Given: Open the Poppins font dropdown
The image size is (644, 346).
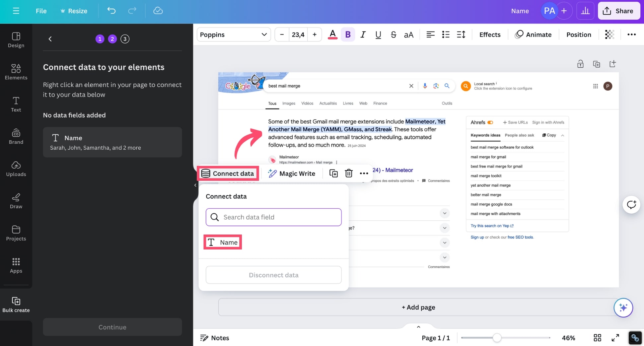Looking at the screenshot, I should 234,35.
